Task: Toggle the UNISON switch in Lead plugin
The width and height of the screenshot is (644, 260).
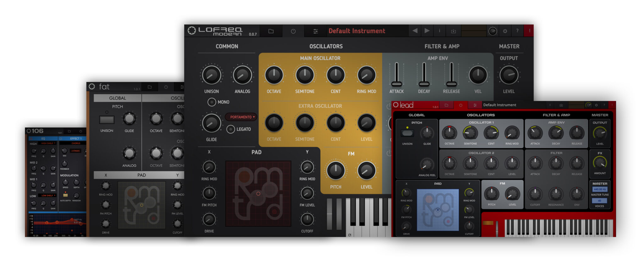Action: (407, 133)
